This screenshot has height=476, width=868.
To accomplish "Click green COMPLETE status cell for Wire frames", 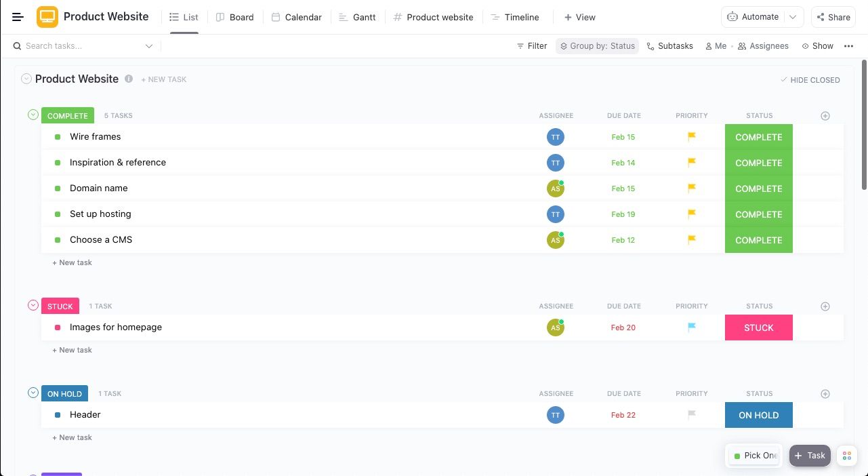I will pyautogui.click(x=759, y=137).
